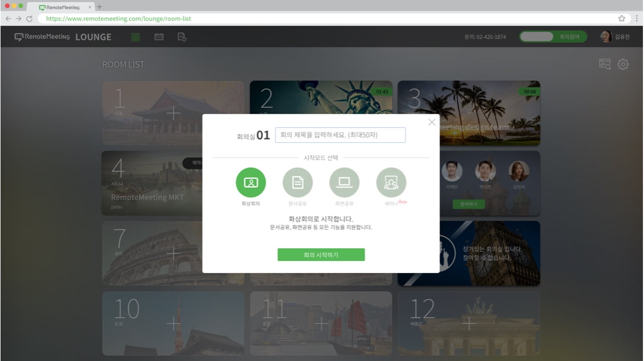
Task: Open room 2 with Statue of Liberty
Action: [321, 97]
